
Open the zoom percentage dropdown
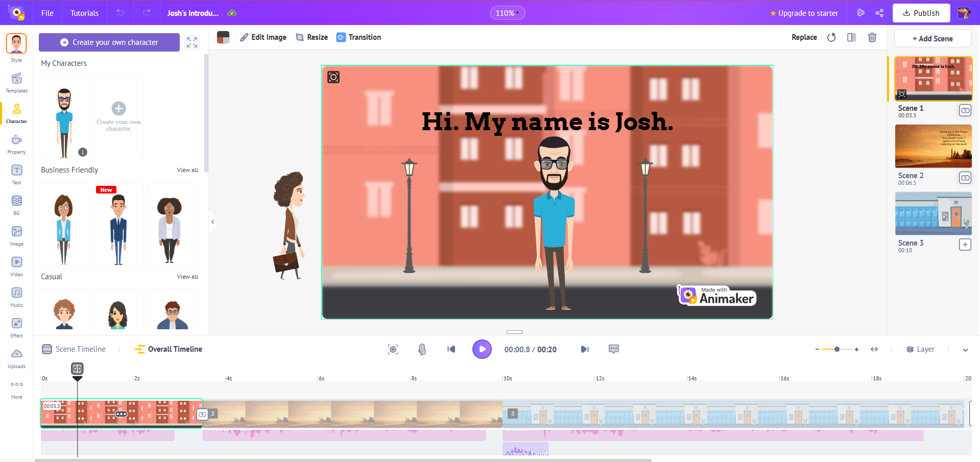507,13
